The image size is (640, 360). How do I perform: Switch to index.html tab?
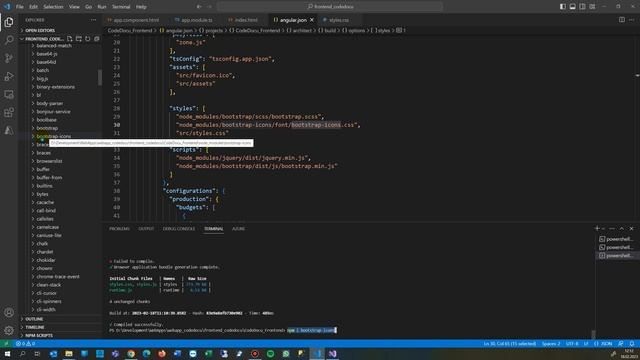click(x=246, y=20)
